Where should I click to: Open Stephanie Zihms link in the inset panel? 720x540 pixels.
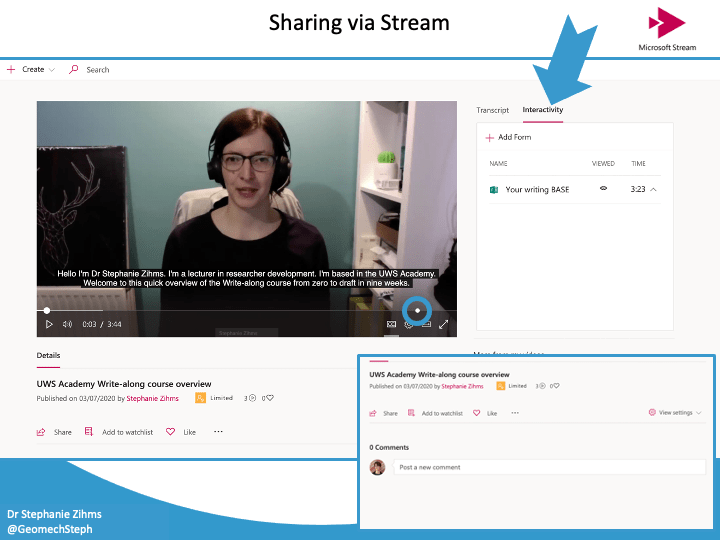[462, 386]
